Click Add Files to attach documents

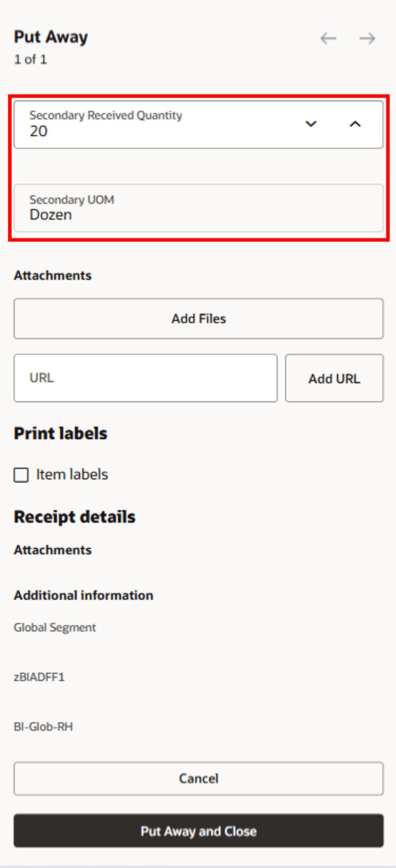coord(198,318)
